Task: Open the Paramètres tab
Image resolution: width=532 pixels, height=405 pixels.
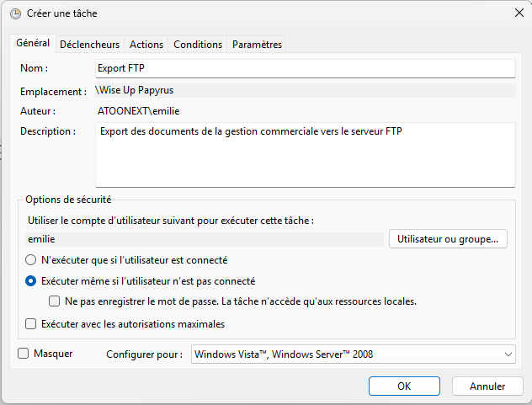Action: (258, 45)
